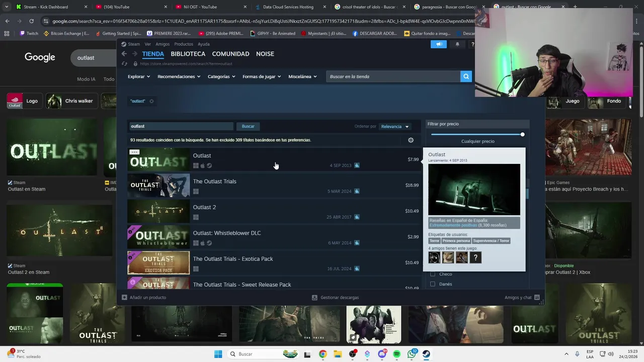Open WhatsApp from the taskbar
This screenshot has height=362, width=644.
pos(412,354)
